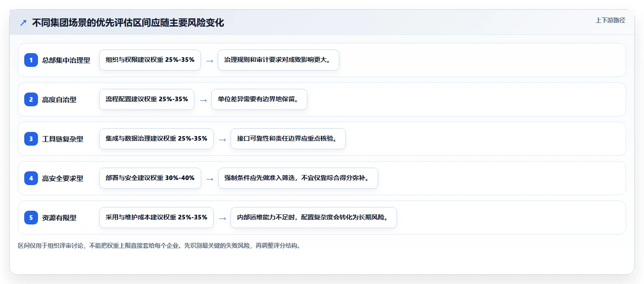Select number badge 1 for 总部集中治理型

[x=31, y=60]
